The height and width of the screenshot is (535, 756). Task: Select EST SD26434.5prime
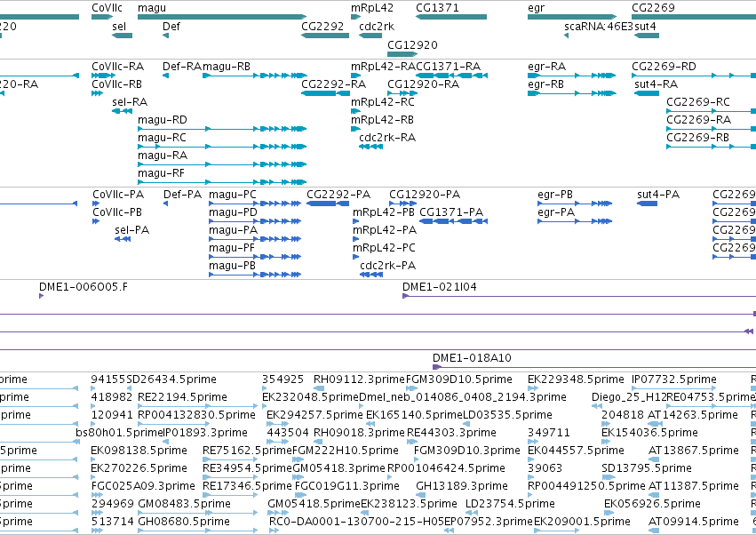(171, 379)
